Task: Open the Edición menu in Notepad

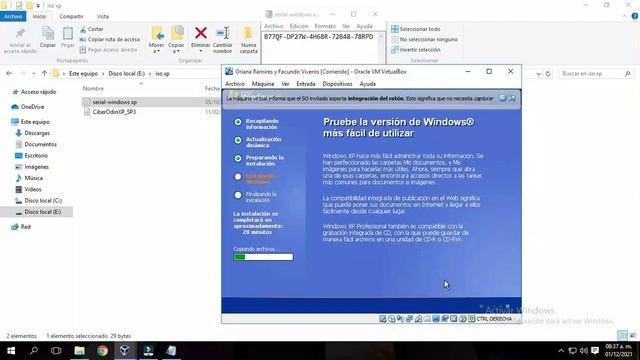Action: click(299, 26)
